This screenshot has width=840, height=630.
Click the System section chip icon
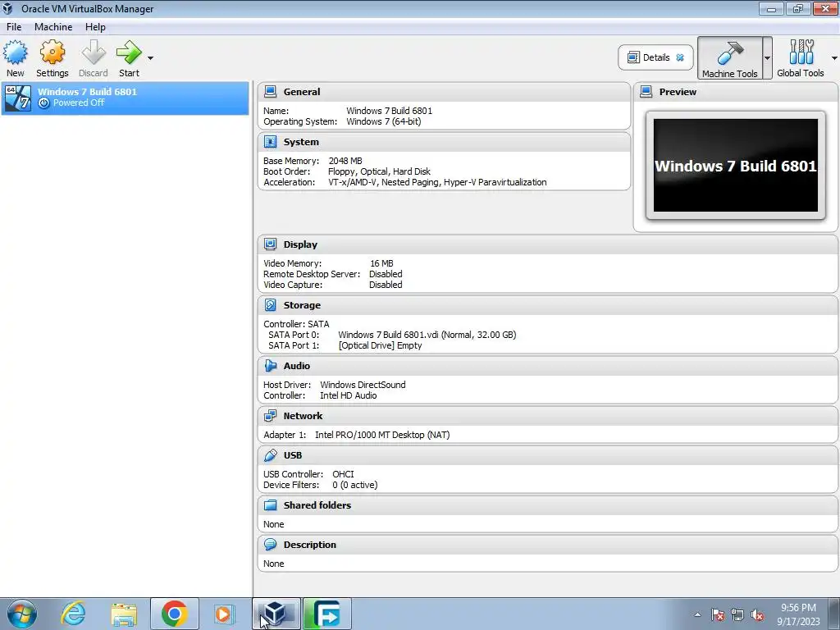point(271,142)
